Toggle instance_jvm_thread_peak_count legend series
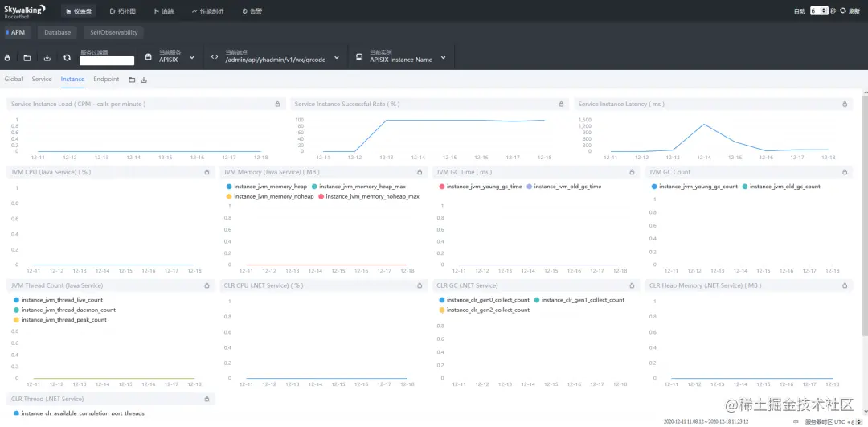This screenshot has height=427, width=868. 59,319
